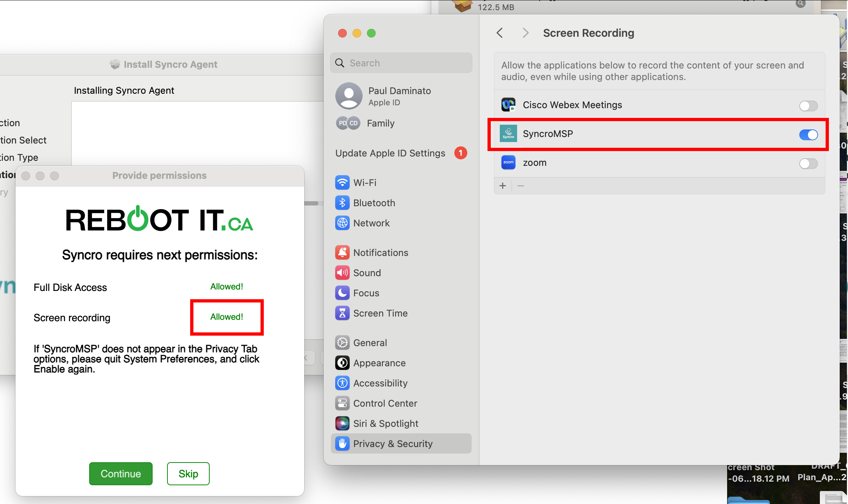Viewport: 848px width, 504px height.
Task: Open Siri & Spotlight settings
Action: point(385,424)
